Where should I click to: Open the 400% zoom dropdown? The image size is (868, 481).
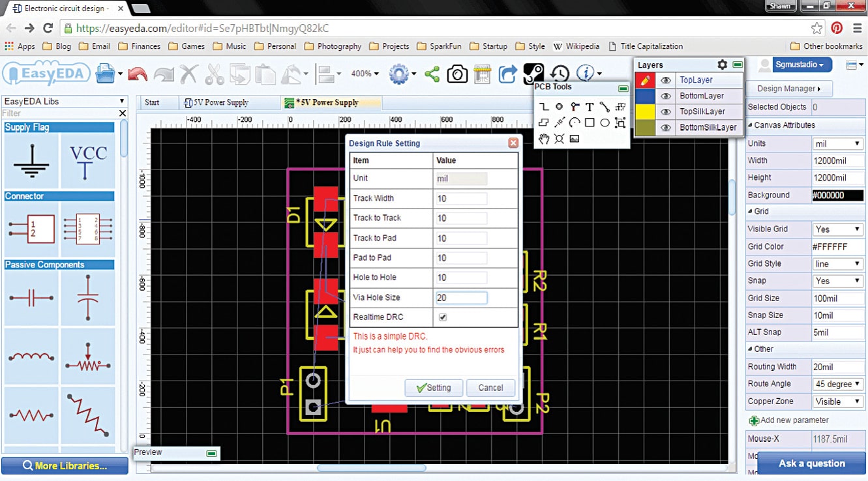coord(365,74)
